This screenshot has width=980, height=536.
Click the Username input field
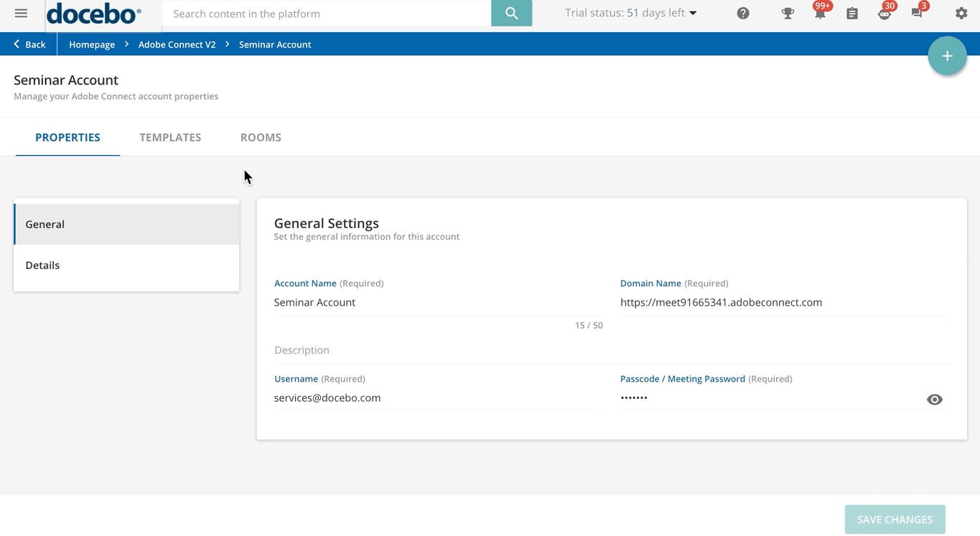[x=438, y=398]
